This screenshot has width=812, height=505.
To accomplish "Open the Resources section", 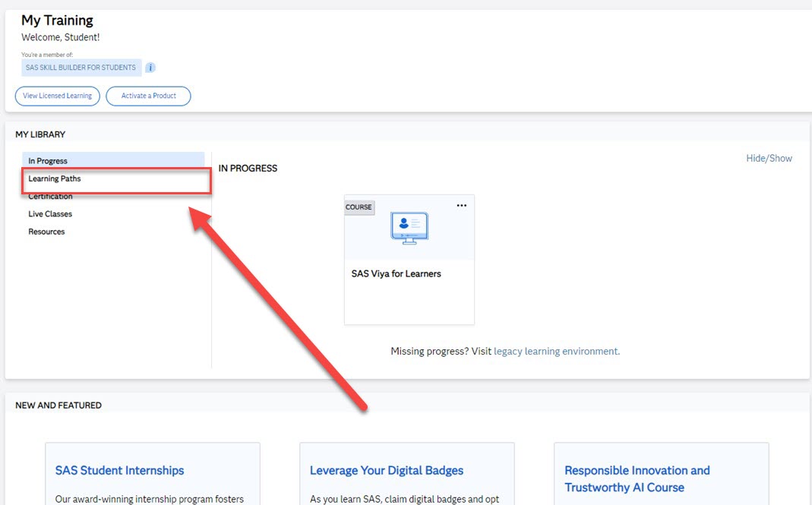I will (x=46, y=231).
